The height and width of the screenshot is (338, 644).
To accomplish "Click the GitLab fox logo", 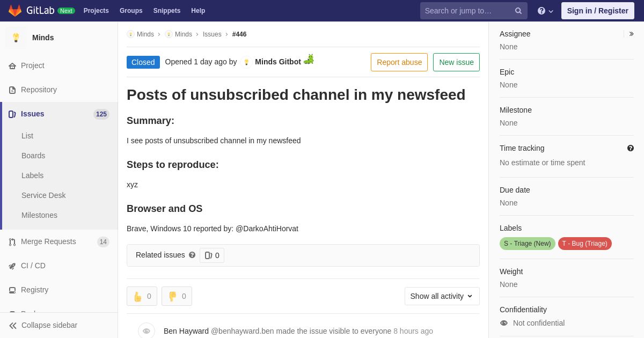I will pyautogui.click(x=15, y=11).
